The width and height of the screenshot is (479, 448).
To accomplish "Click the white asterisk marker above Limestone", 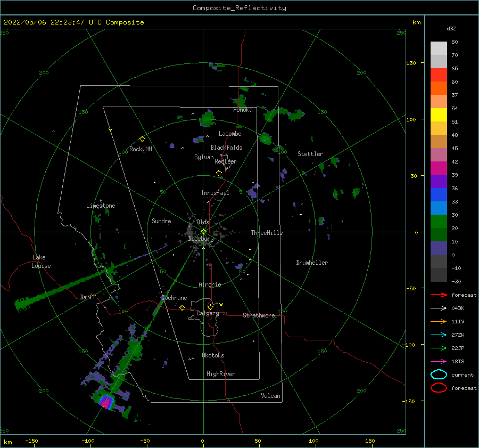I will point(101,201).
